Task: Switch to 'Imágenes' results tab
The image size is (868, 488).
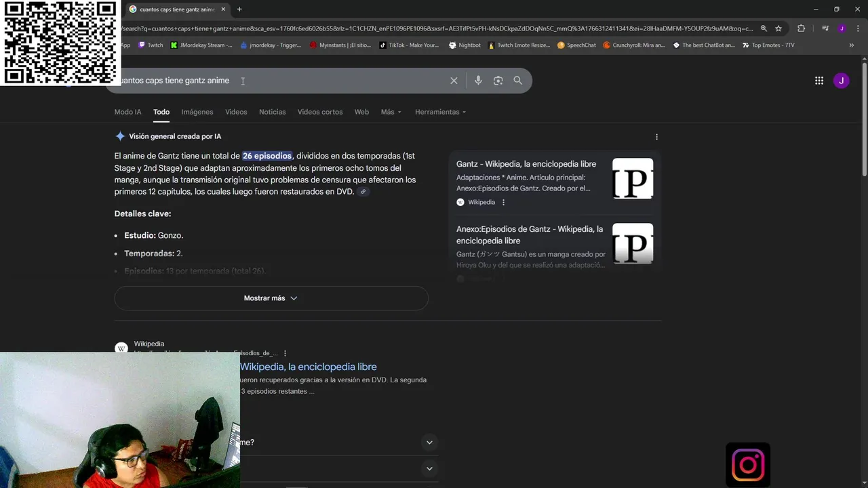Action: 197,112
